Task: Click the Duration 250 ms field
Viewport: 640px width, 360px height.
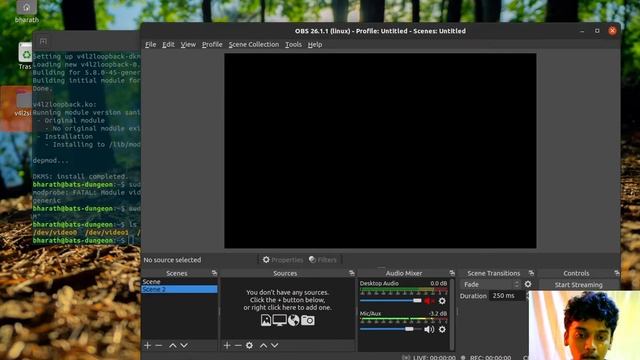Action: coord(507,296)
